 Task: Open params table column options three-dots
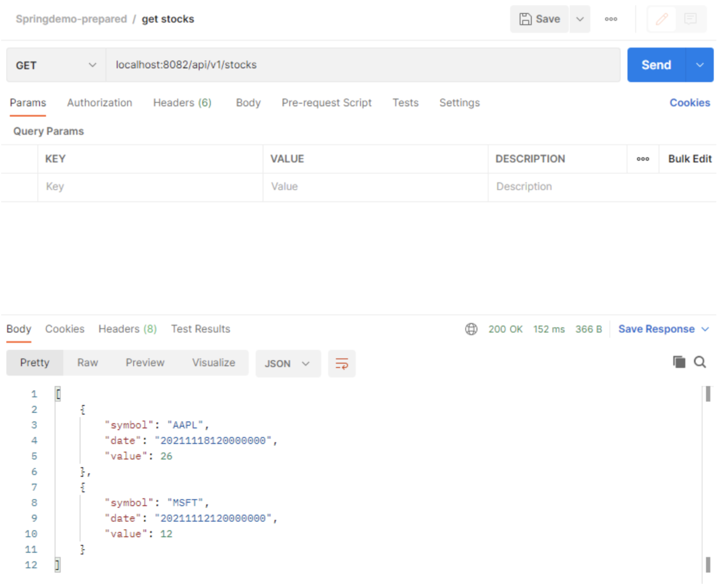pos(642,159)
